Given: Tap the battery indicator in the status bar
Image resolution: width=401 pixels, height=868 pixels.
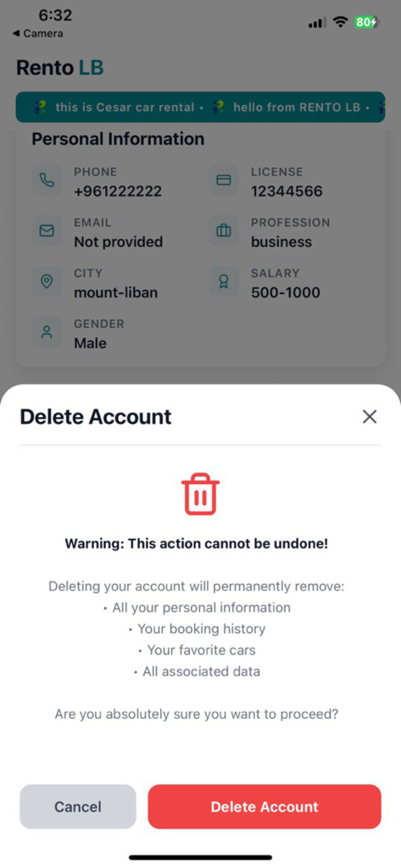Looking at the screenshot, I should click(x=366, y=22).
